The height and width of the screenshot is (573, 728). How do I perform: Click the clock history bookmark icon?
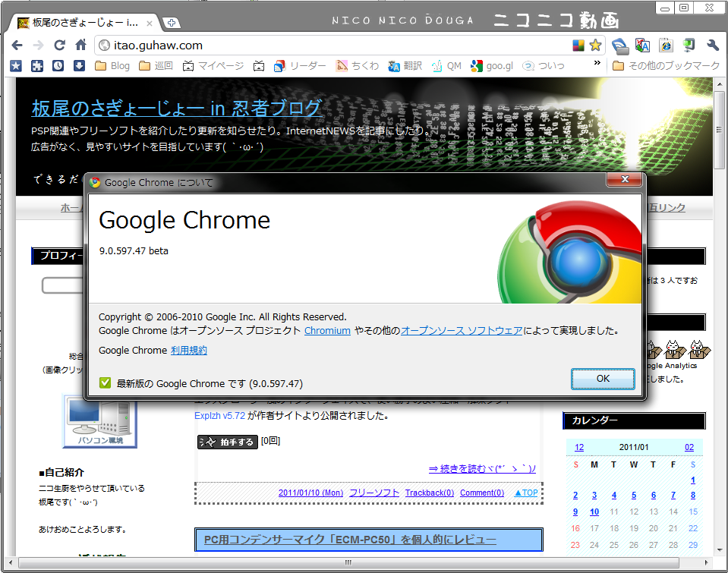coord(58,66)
